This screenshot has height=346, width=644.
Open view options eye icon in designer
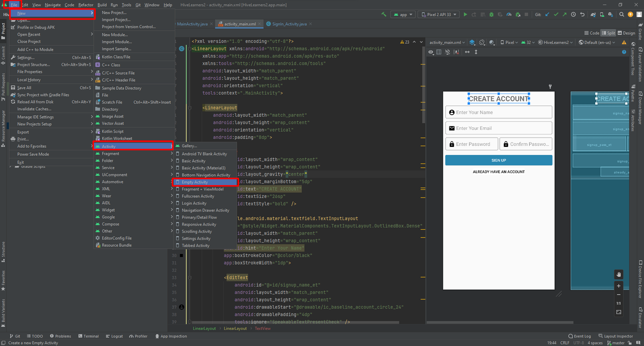[x=431, y=52]
